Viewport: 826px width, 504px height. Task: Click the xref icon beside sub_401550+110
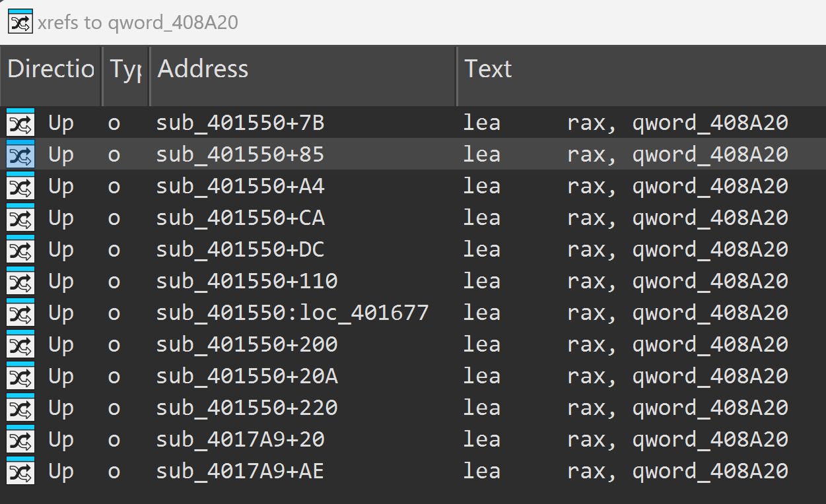[20, 282]
